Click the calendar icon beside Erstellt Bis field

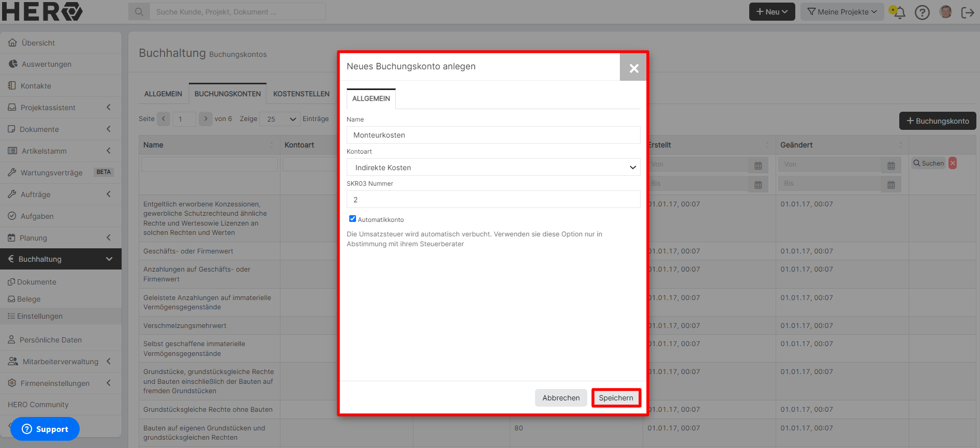tap(758, 185)
